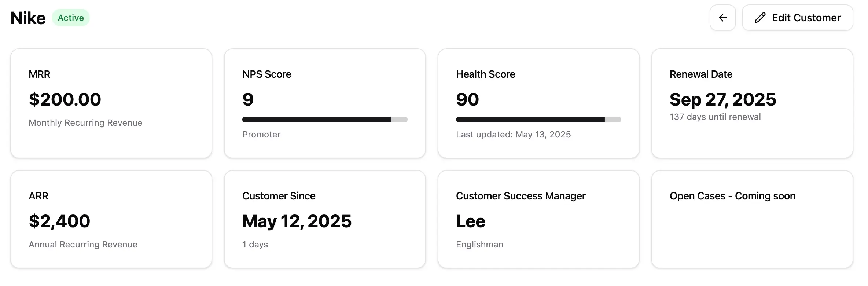Click the Nike customer title

pos(28,18)
